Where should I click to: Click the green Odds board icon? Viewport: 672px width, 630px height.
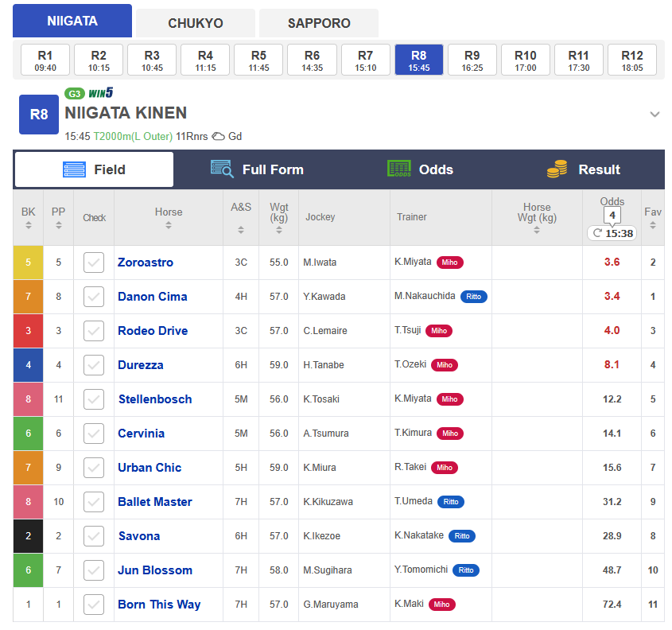pyautogui.click(x=399, y=169)
